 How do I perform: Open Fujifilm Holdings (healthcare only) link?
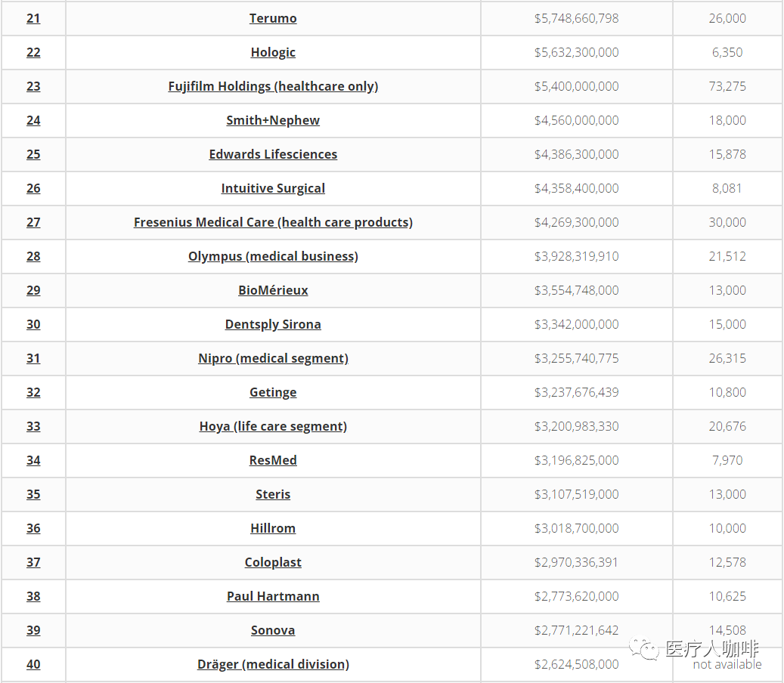pyautogui.click(x=273, y=86)
